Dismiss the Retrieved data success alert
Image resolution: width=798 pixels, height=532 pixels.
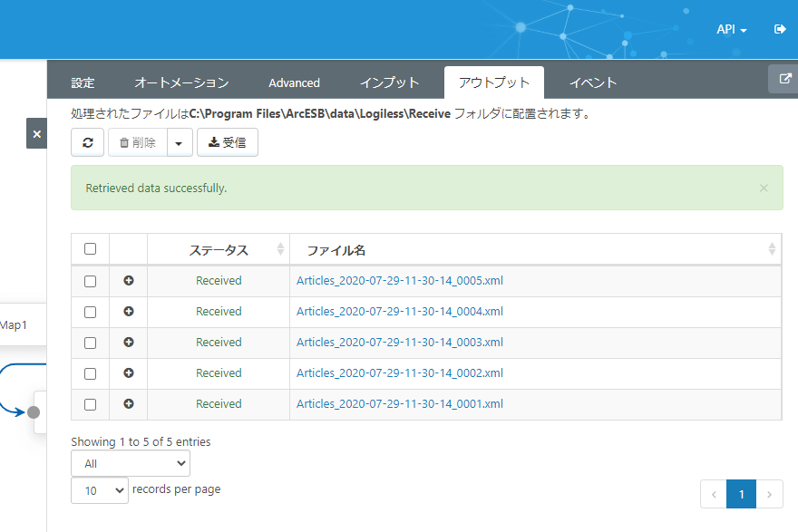[764, 188]
